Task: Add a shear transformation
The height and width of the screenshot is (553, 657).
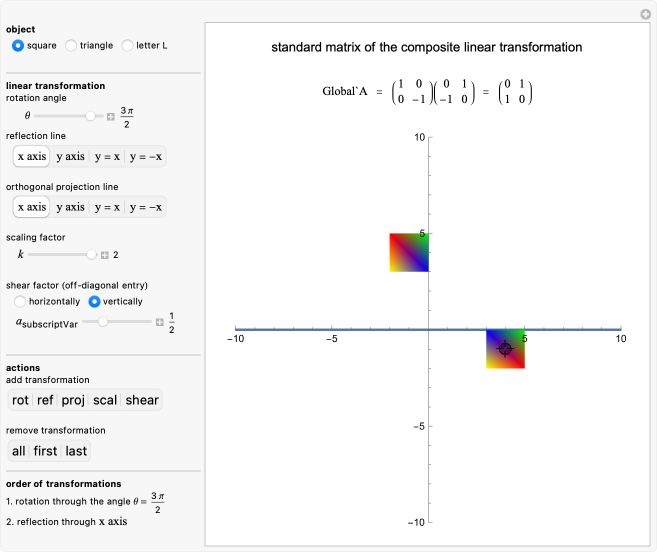Action: click(x=142, y=400)
